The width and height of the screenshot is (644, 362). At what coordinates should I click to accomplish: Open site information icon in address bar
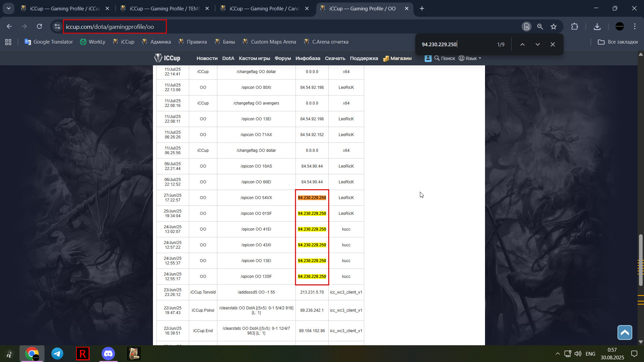57,26
